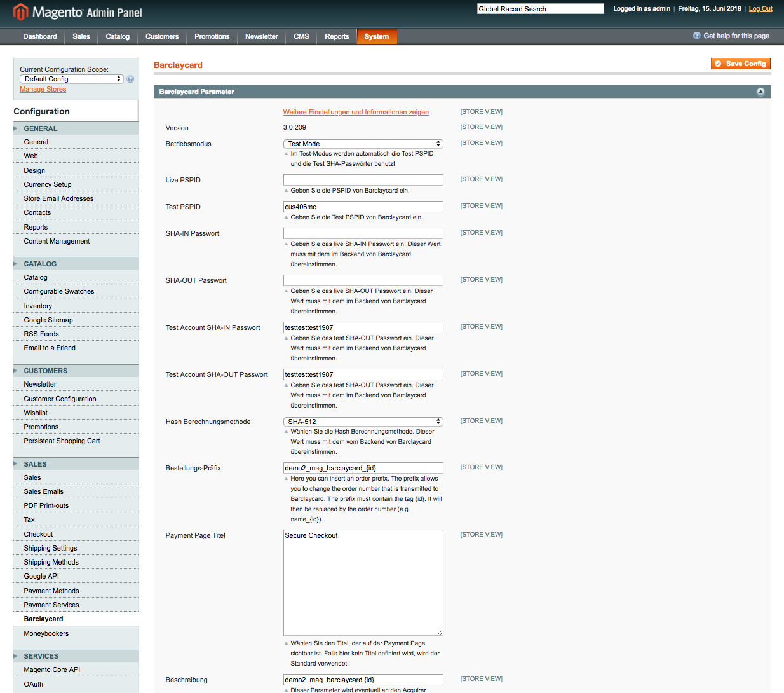Open RSS Feeds section
Image resolution: width=784 pixels, height=693 pixels.
pyautogui.click(x=76, y=334)
